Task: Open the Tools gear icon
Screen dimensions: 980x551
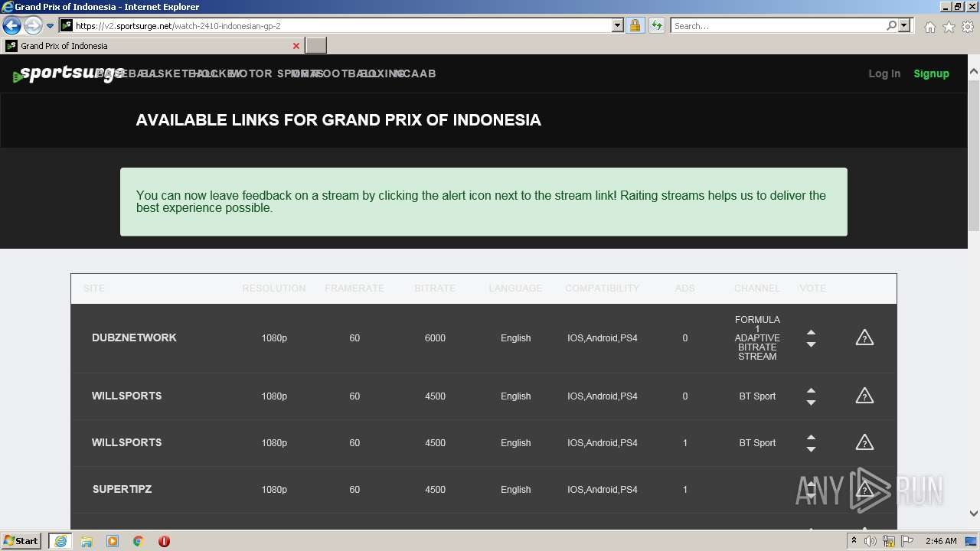Action: [968, 27]
